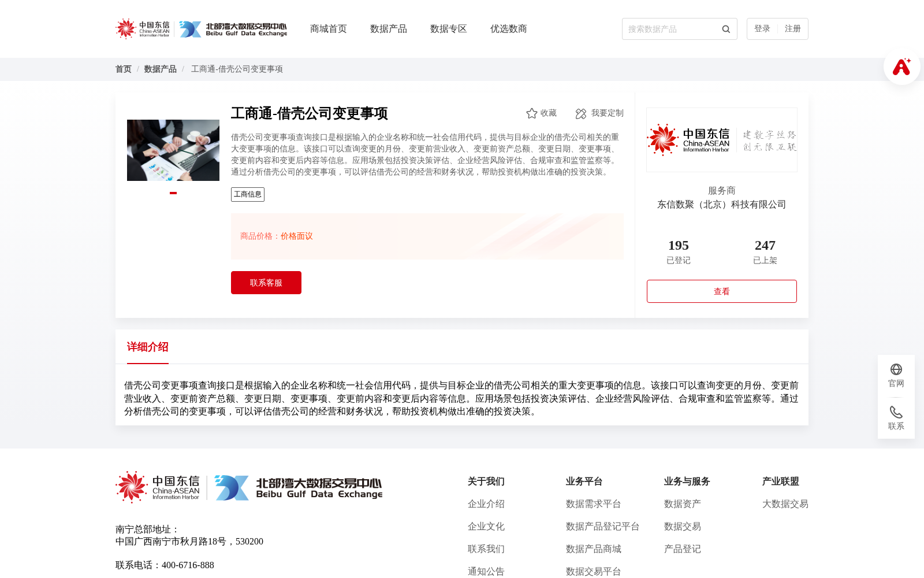Image resolution: width=924 pixels, height=578 pixels.
Task: Open footer link 数据交易 under 业务与服务
Action: click(x=683, y=527)
